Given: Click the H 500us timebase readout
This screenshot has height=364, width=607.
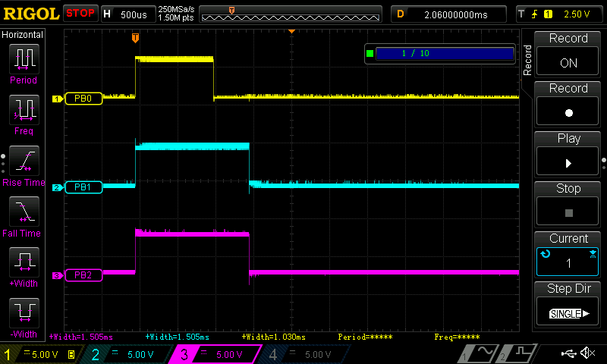Looking at the screenshot, I should [127, 14].
